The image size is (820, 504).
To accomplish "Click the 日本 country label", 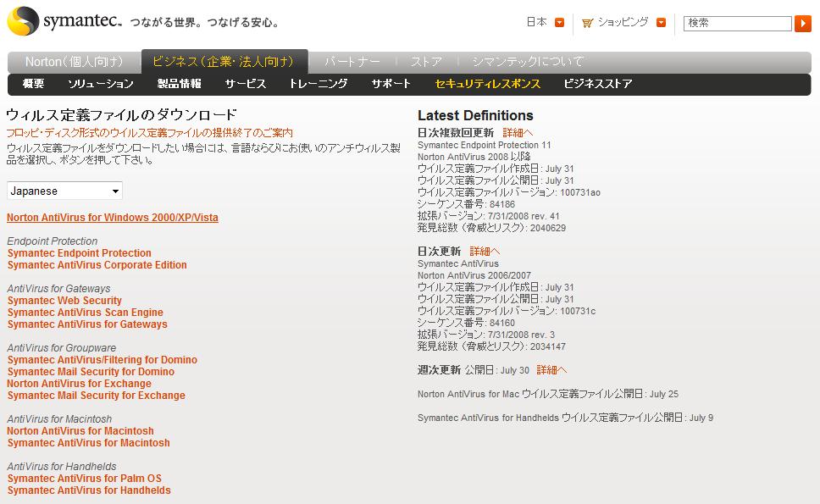I will 536,22.
